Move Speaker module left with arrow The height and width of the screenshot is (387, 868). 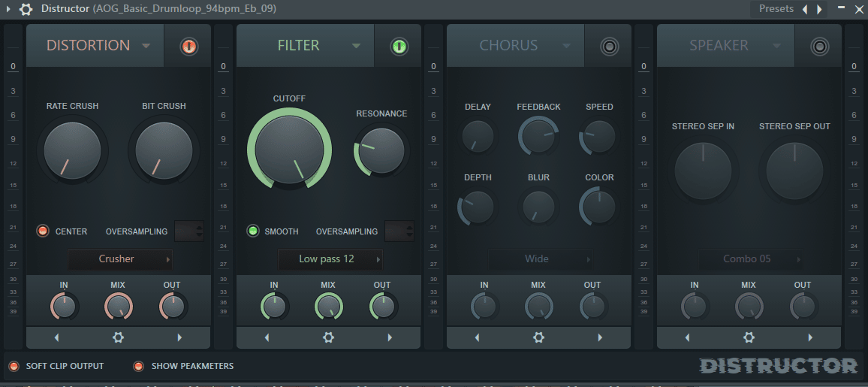[x=688, y=337]
